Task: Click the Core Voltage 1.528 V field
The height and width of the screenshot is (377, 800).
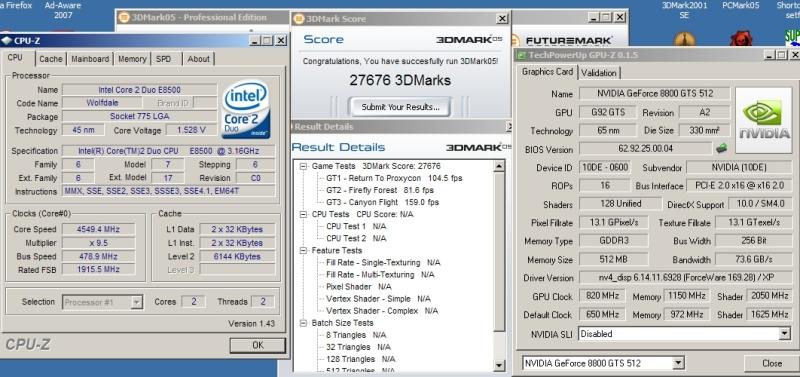Action: click(x=191, y=130)
